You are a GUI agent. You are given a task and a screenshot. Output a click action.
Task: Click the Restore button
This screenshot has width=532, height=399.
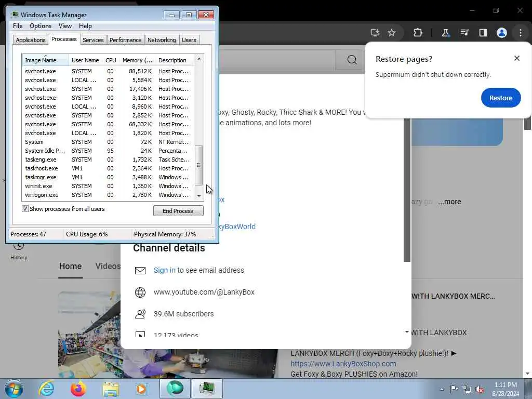(501, 98)
